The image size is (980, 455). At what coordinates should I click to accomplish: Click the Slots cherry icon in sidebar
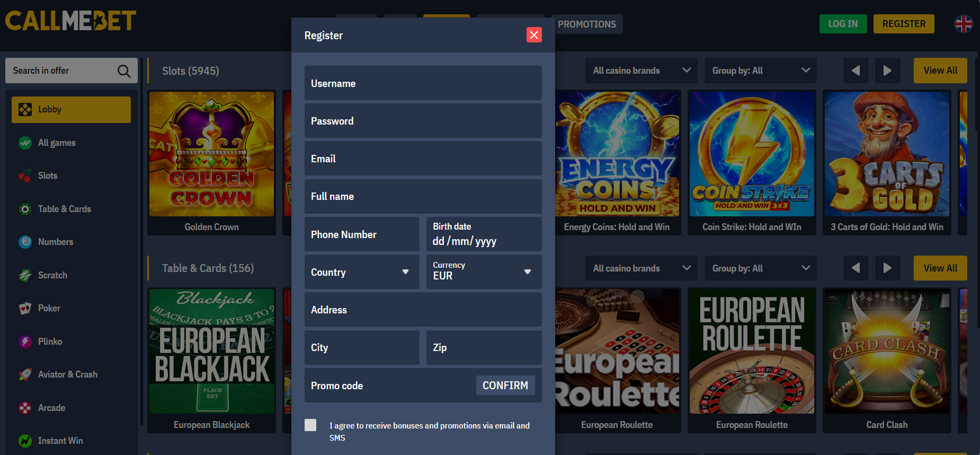[x=25, y=176]
